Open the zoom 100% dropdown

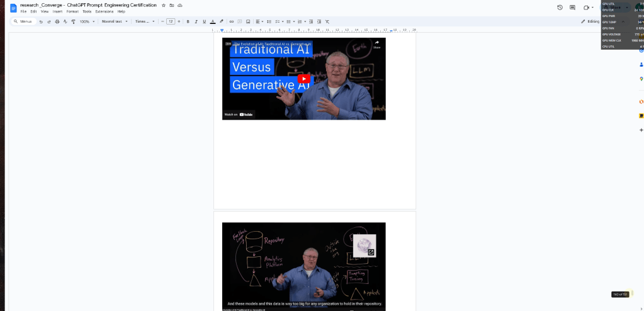87,21
